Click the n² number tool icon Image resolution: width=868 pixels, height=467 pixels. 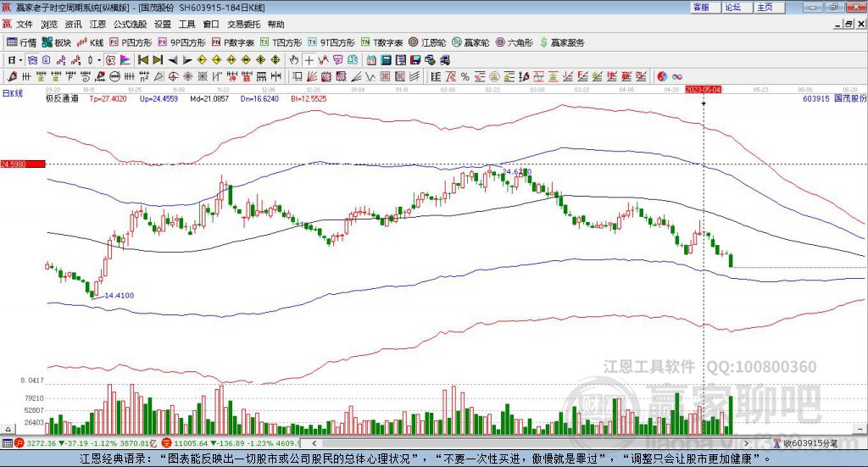click(x=144, y=77)
